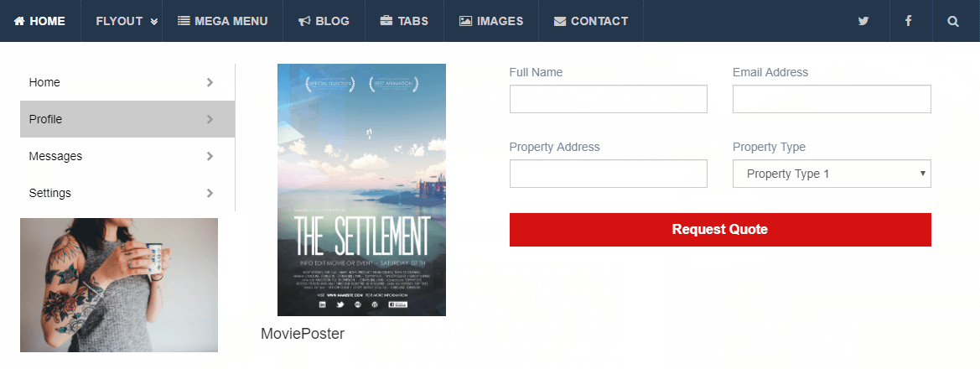Click the Contact envelope icon

560,21
